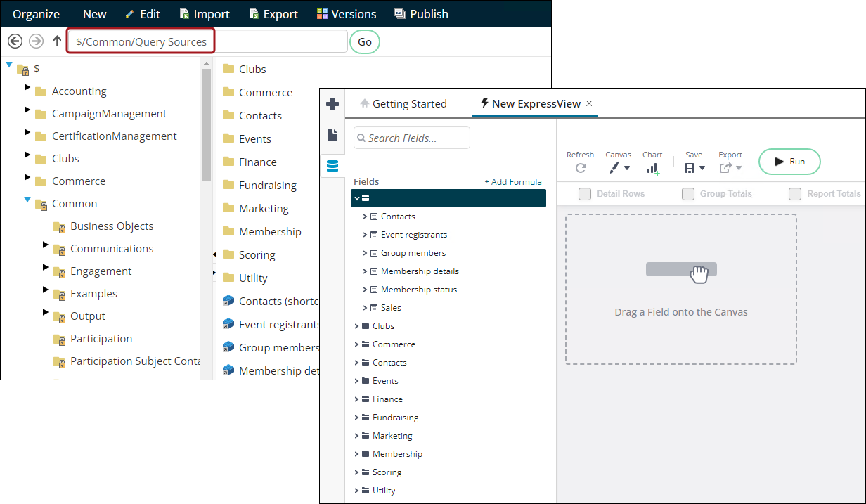Click the Sales table icon in Fields
The height and width of the screenshot is (504, 866).
click(374, 308)
